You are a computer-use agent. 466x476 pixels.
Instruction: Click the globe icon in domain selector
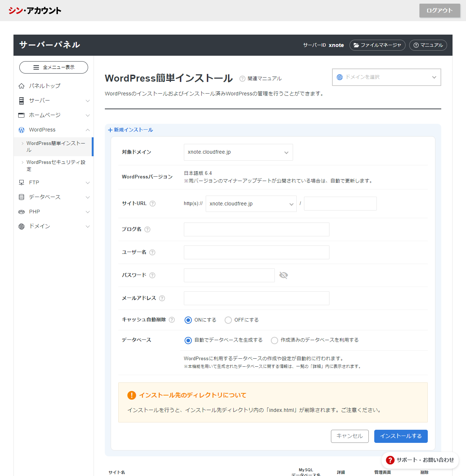[340, 77]
